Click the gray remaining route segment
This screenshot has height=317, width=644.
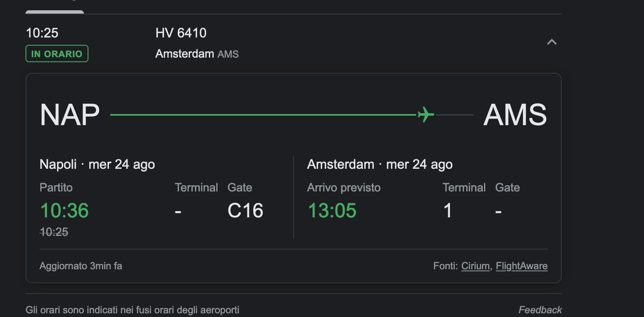click(454, 114)
